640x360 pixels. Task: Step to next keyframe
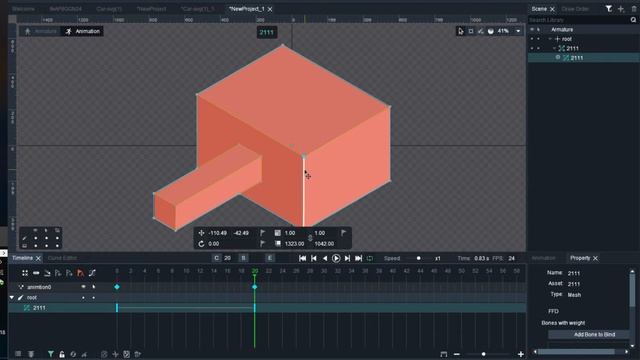(347, 258)
